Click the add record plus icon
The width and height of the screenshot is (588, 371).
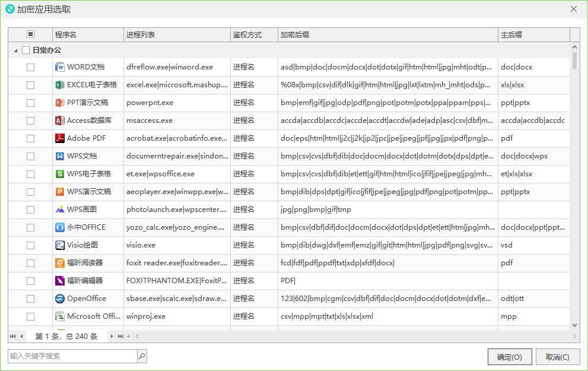click(x=129, y=337)
